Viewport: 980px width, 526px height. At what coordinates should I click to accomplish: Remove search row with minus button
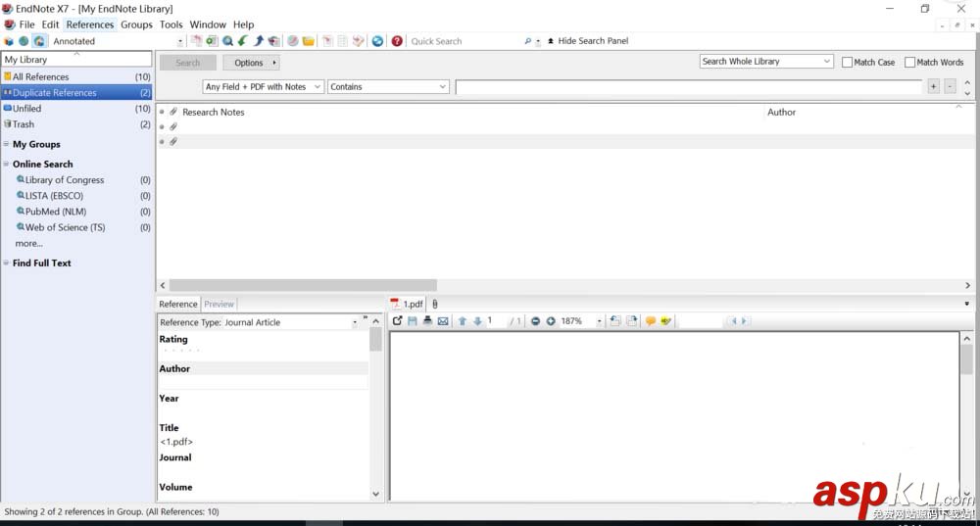point(950,87)
